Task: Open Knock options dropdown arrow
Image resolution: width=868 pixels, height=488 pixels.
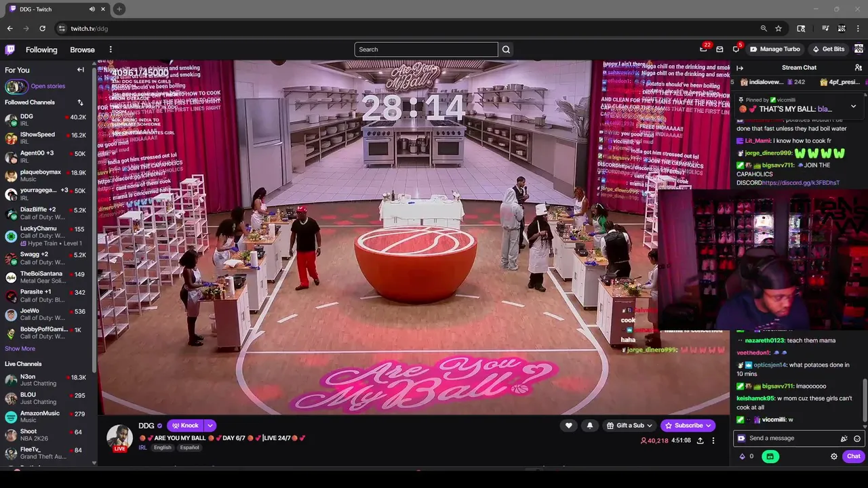Action: pos(210,426)
